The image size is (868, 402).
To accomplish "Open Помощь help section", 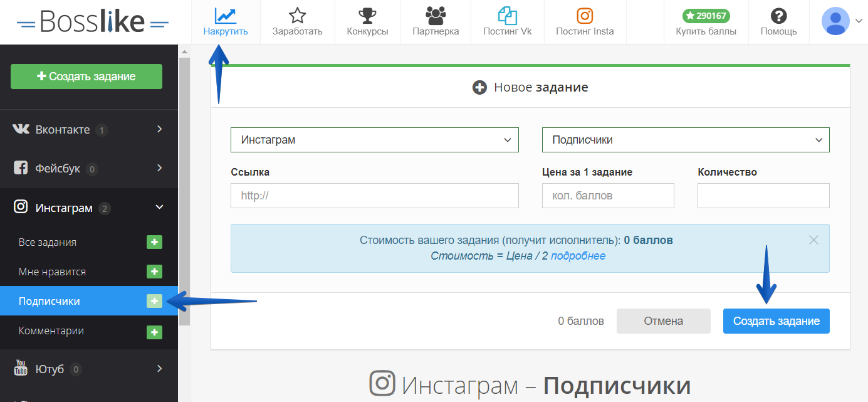I will [x=778, y=23].
